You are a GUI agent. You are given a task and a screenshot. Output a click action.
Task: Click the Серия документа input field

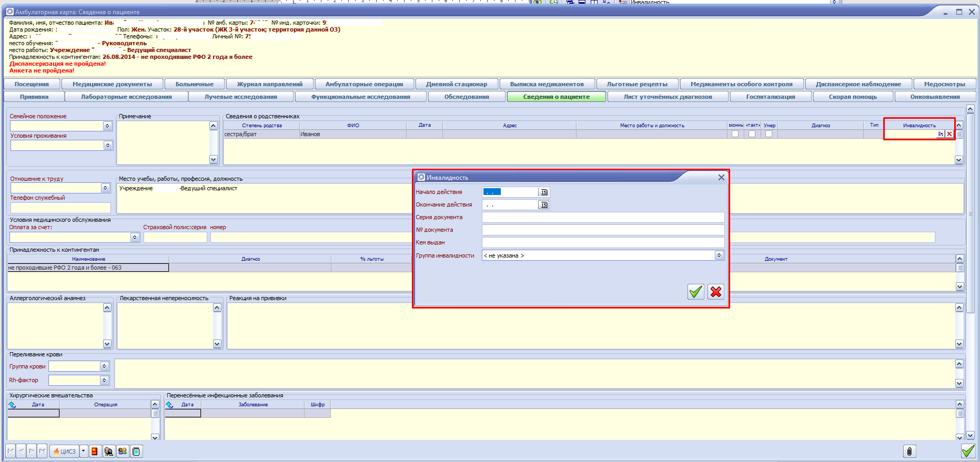pos(603,218)
